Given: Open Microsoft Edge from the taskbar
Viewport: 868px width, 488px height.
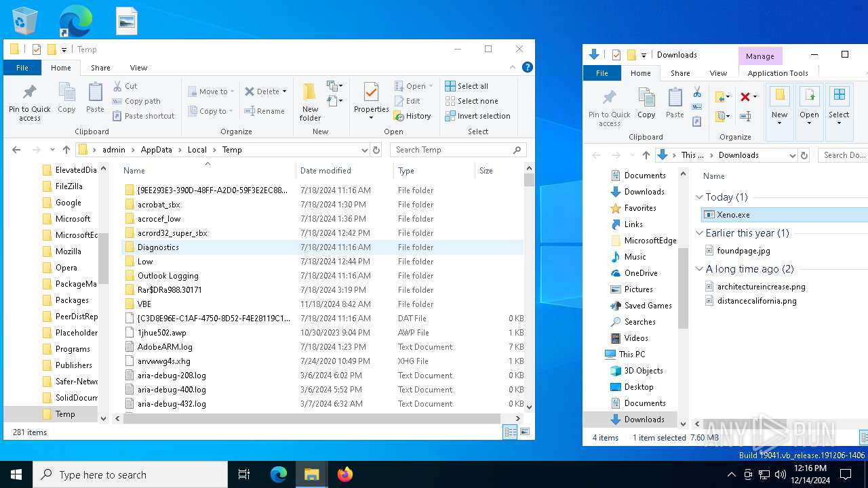Looking at the screenshot, I should coord(279,474).
